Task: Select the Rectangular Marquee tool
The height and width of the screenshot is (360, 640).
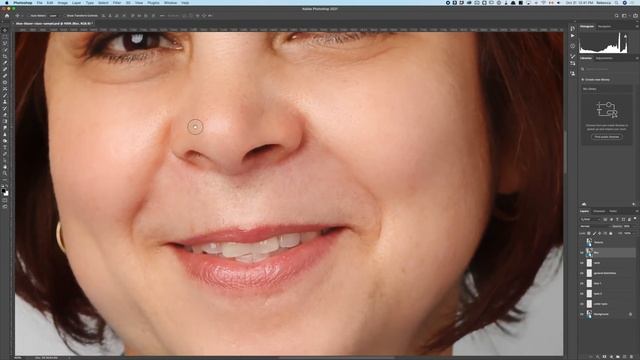Action: click(x=5, y=36)
